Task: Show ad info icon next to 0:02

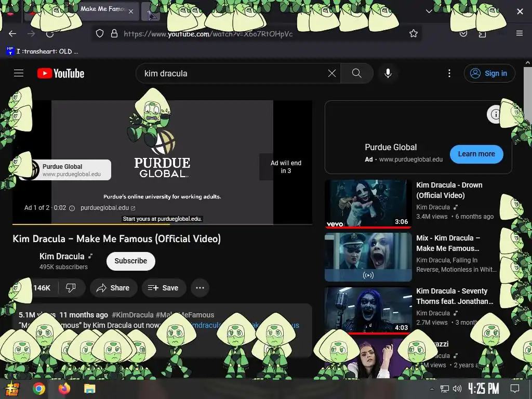Action: tap(72, 208)
